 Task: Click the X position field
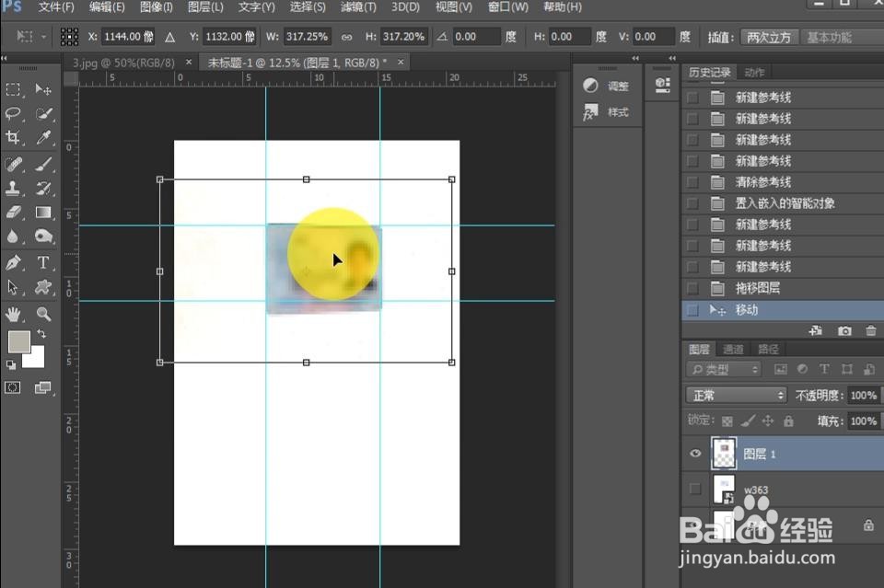click(128, 37)
